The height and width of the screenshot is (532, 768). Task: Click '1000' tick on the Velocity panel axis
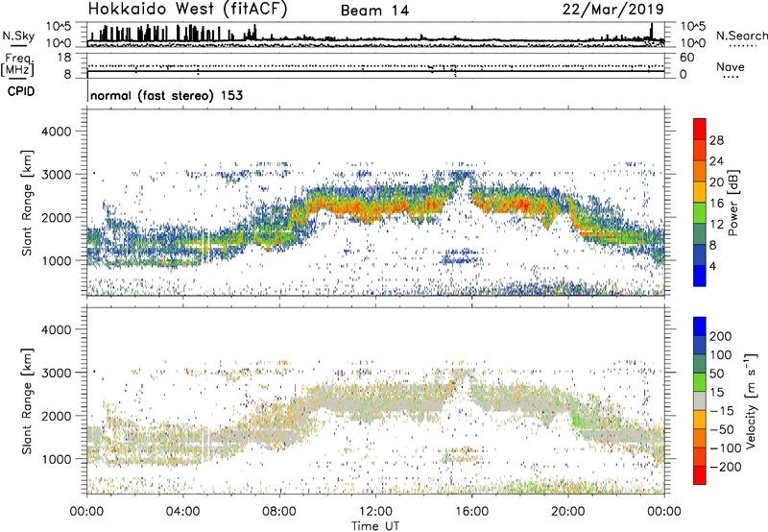pyautogui.click(x=57, y=459)
